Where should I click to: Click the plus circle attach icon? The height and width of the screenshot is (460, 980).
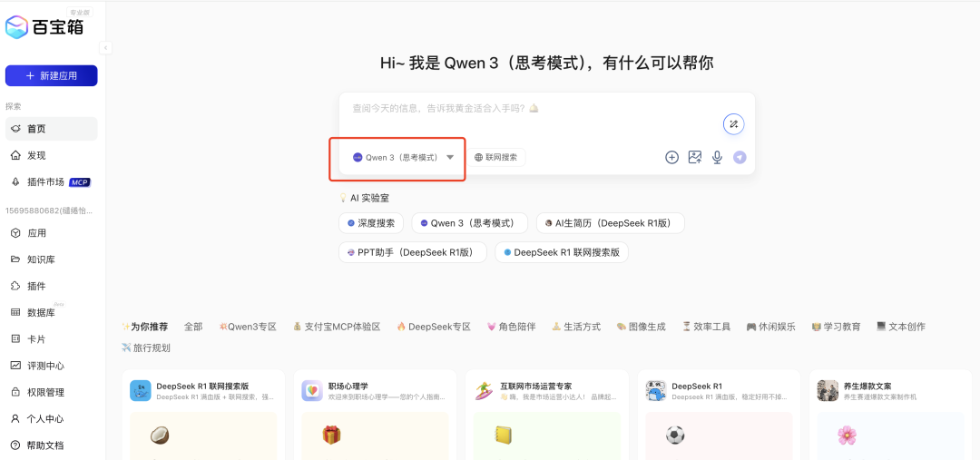(x=671, y=158)
